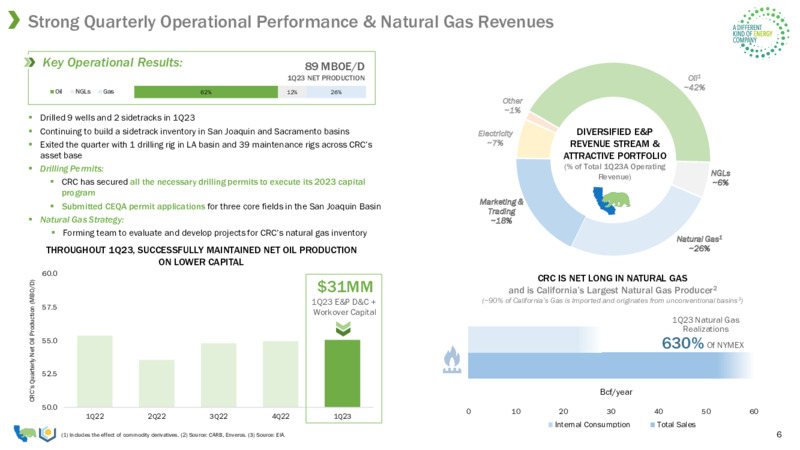Click the double chevron before Key Operational Results

tap(30, 62)
